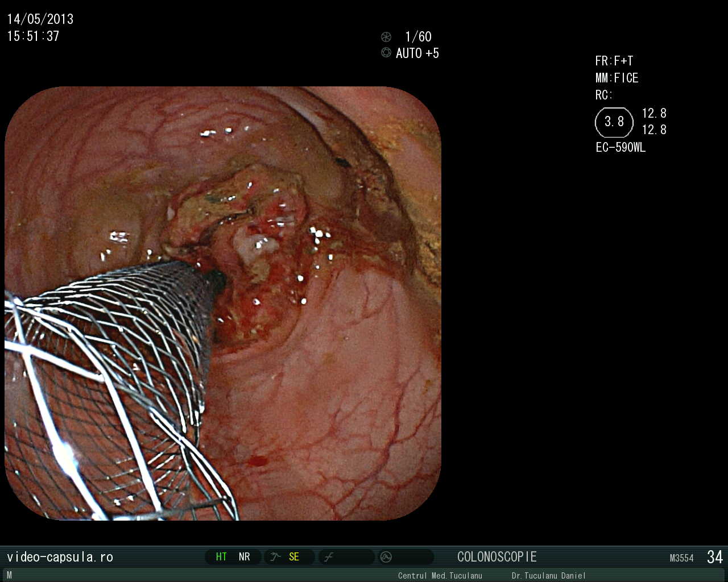The width and height of the screenshot is (728, 582).
Task: Click the COLONOSCOPIE procedure label
Action: click(x=497, y=557)
